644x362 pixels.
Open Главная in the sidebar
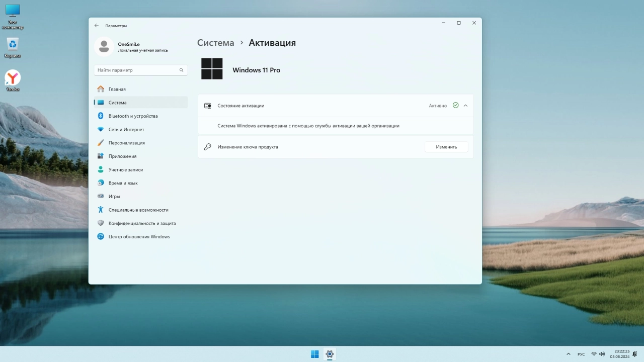click(140, 89)
